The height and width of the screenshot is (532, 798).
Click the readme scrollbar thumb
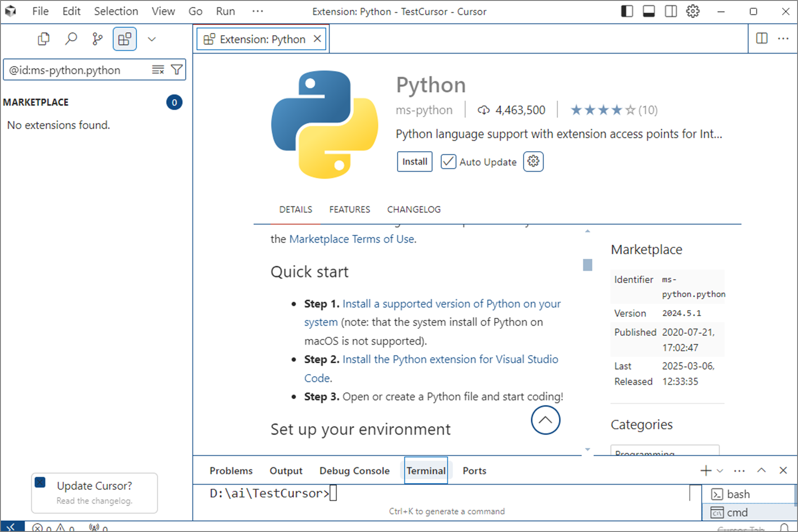[x=587, y=265]
